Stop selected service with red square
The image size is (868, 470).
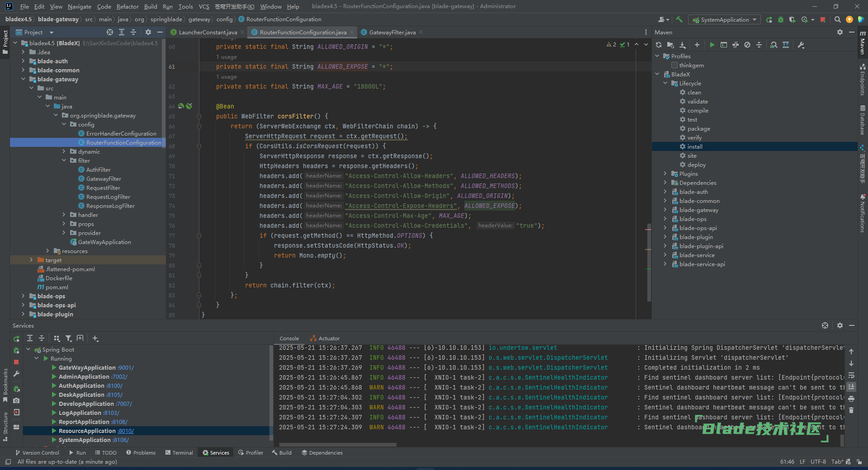point(16,362)
